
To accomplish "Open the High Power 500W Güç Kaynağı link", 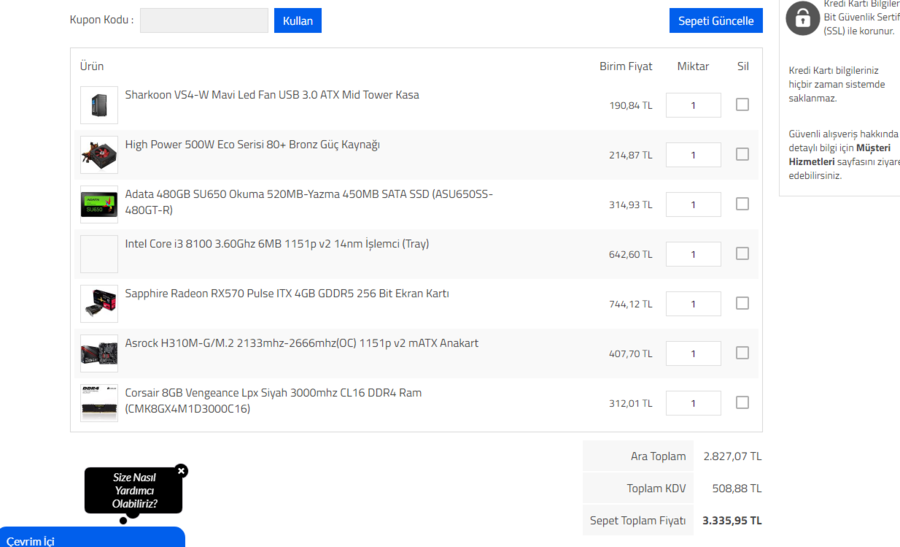I will pyautogui.click(x=253, y=145).
